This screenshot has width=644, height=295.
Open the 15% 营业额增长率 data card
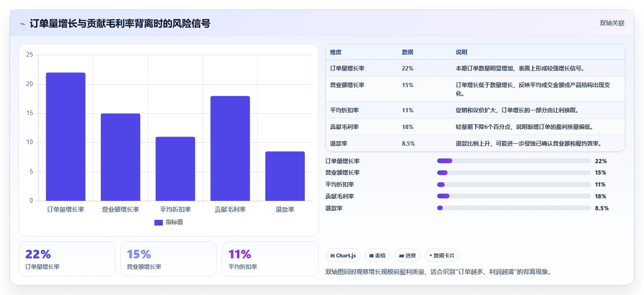(168, 259)
